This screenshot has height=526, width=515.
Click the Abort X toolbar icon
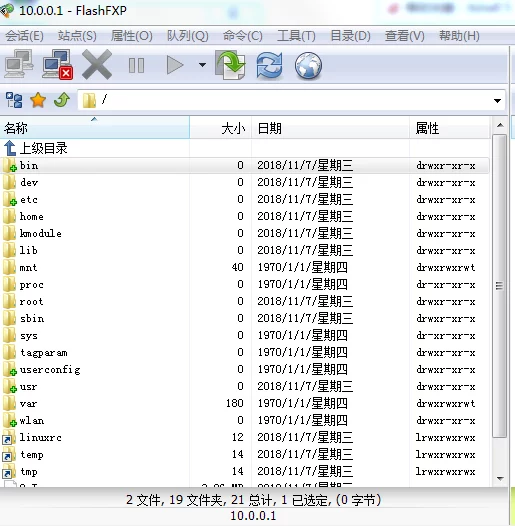(97, 64)
